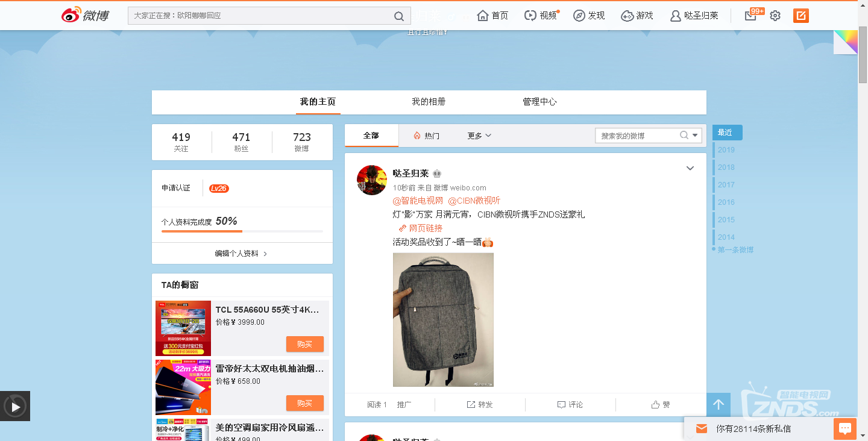Switch to 我的主页 tab
The height and width of the screenshot is (441, 868).
(x=318, y=102)
